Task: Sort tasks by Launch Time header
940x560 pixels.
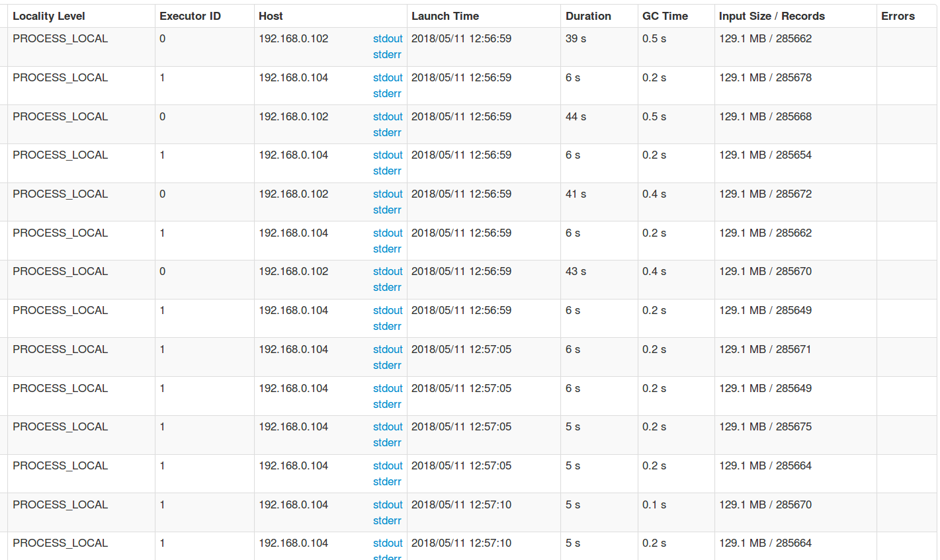Action: tap(445, 16)
